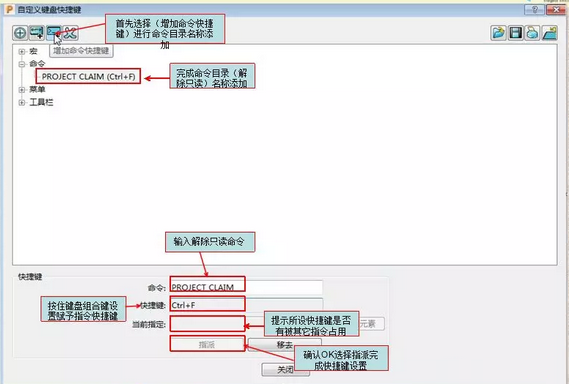Expand the 菜单 tree node
The image size is (569, 384).
click(22, 90)
